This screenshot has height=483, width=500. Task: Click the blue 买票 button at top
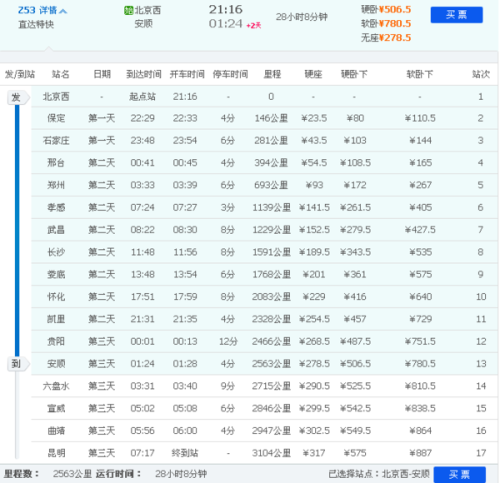456,15
